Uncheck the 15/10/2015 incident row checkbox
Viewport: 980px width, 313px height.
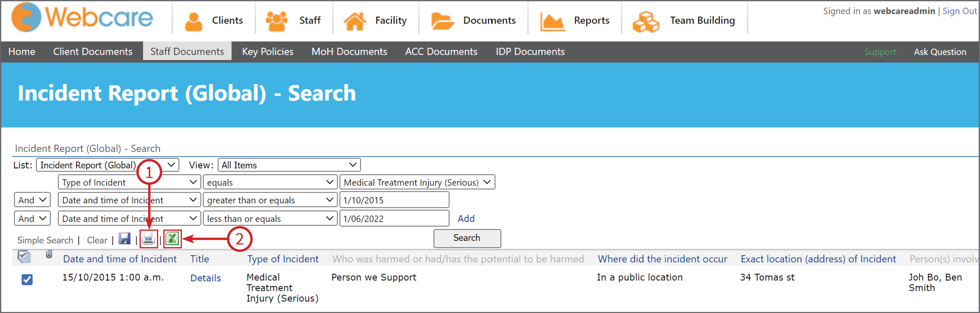point(27,279)
